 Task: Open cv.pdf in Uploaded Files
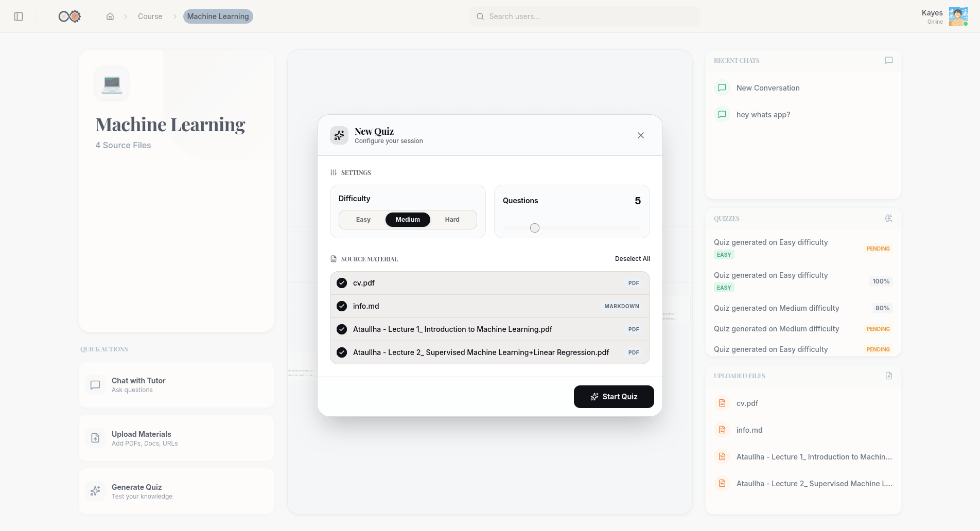803,403
